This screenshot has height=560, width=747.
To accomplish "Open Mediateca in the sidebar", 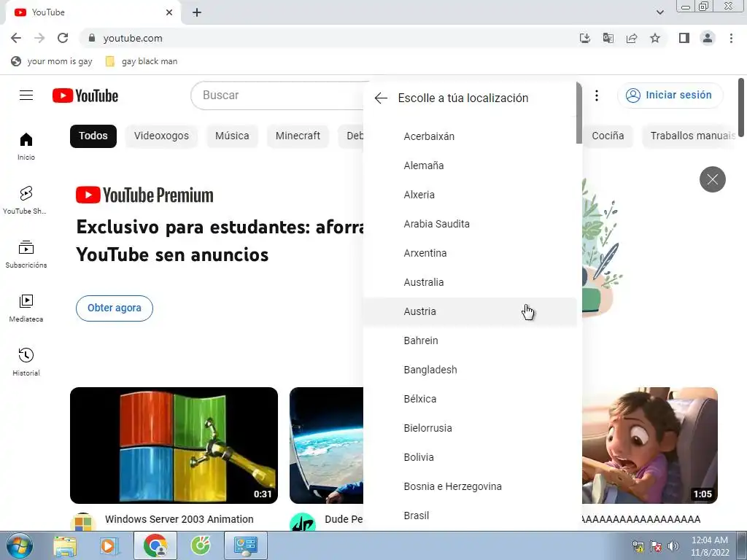I will (26, 308).
